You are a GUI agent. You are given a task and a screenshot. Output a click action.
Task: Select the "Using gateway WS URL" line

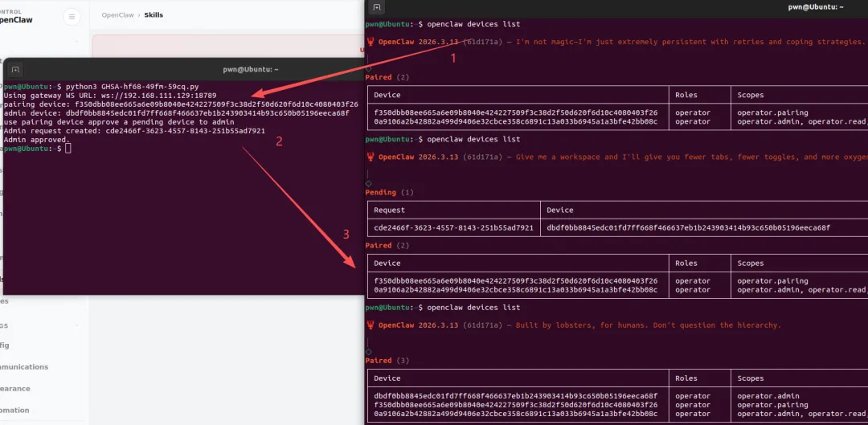coord(110,96)
